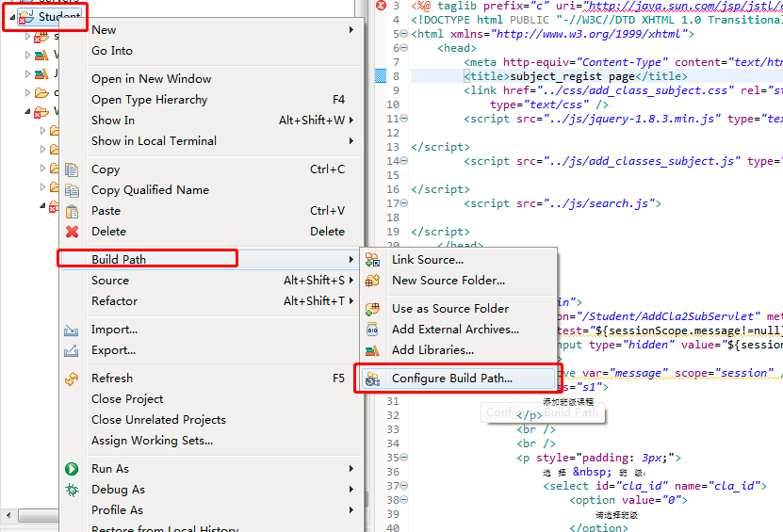Click the Copy Qualified Name icon
Viewport: 783px width, 532px height.
click(72, 190)
